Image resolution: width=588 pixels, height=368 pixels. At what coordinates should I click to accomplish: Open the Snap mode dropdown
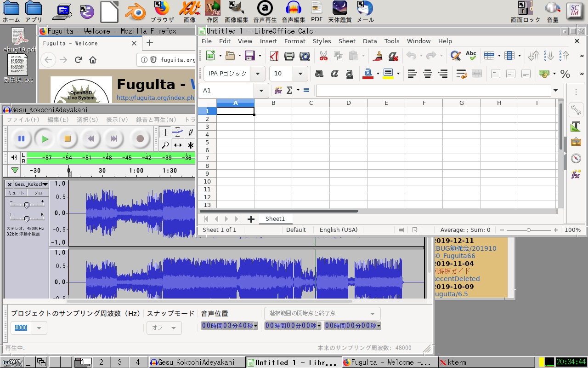click(164, 328)
